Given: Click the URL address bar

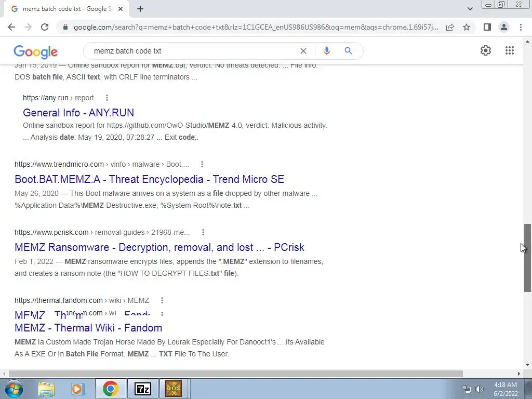Looking at the screenshot, I should [256, 27].
